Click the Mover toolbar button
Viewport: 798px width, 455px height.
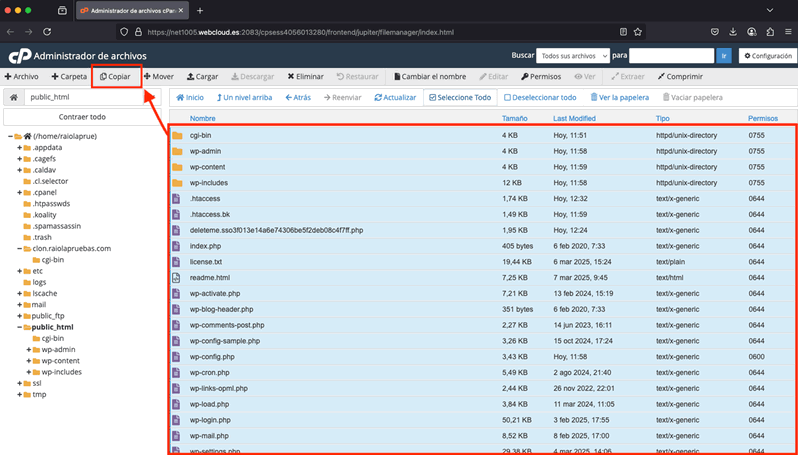pos(159,77)
